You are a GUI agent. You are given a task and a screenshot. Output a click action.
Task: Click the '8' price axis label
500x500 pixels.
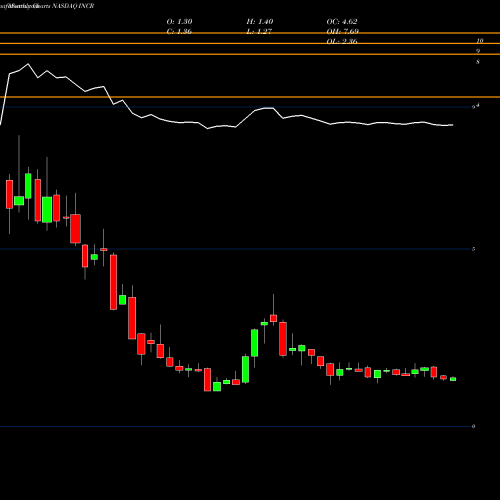click(x=478, y=62)
